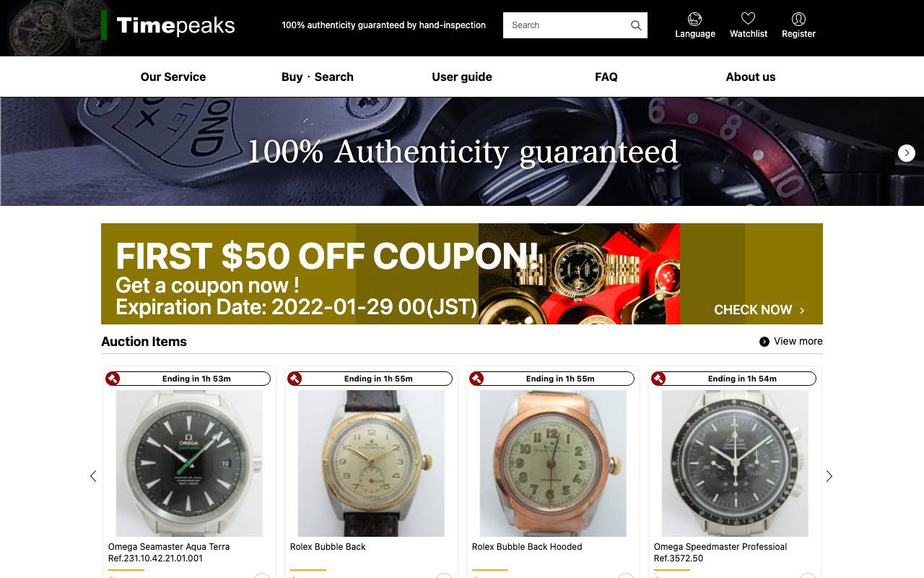
Task: Open the Our Service menu
Action: point(173,77)
